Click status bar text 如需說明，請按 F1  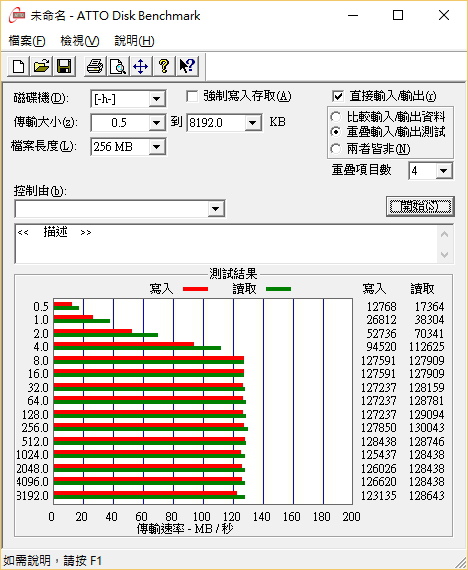pos(53,560)
